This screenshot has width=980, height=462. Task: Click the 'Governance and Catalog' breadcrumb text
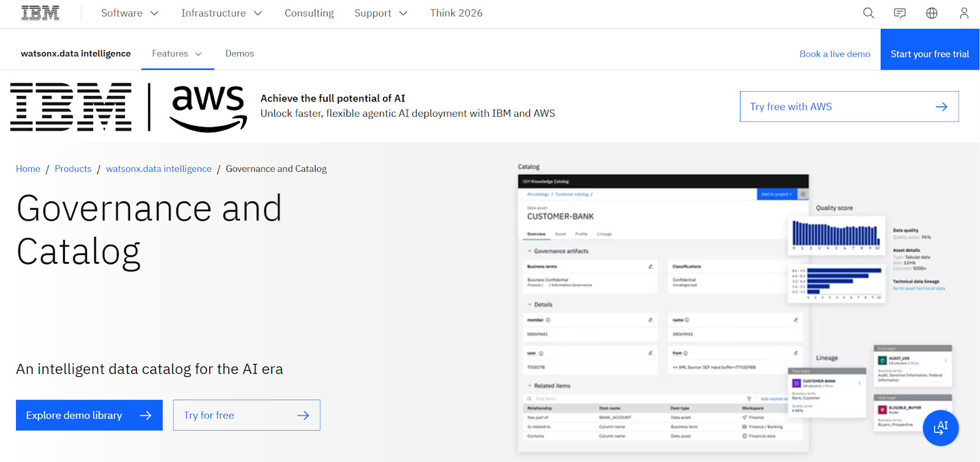(276, 169)
